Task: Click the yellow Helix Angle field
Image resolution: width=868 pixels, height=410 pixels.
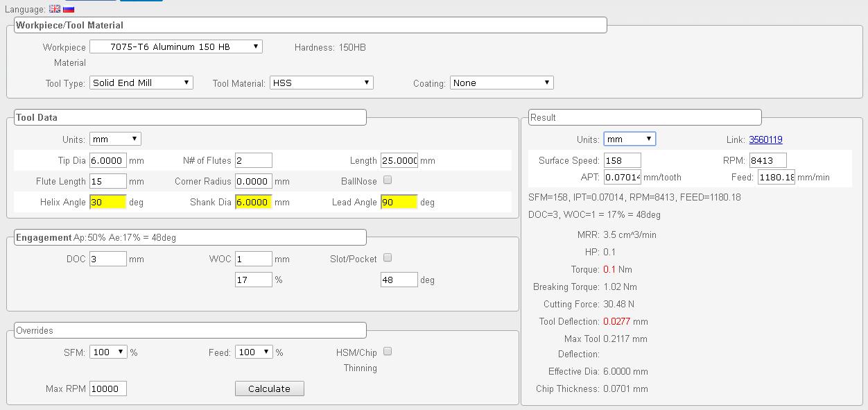Action: pos(107,202)
